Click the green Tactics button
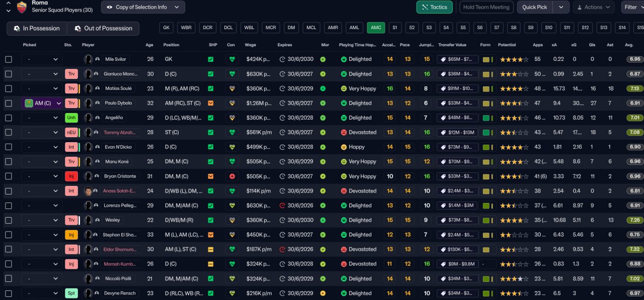 (434, 7)
